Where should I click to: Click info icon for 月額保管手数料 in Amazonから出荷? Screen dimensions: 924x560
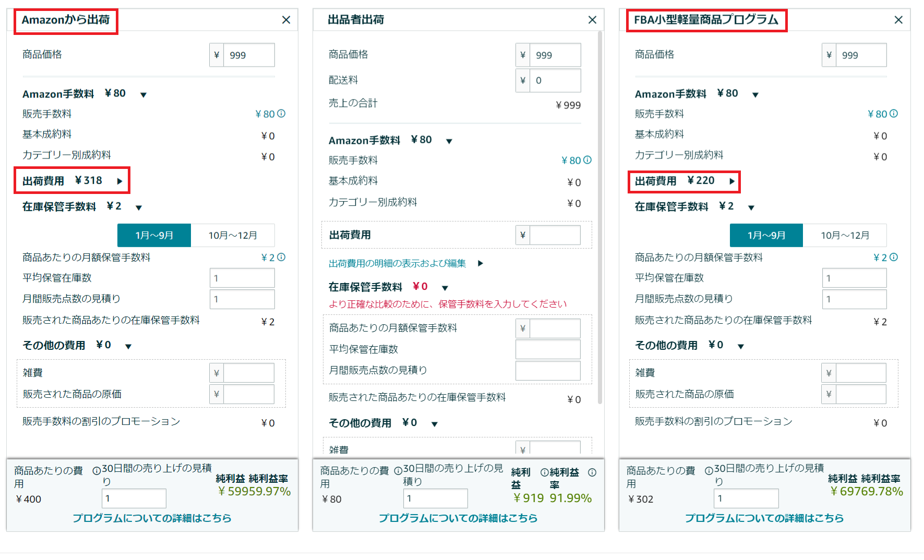coord(281,257)
